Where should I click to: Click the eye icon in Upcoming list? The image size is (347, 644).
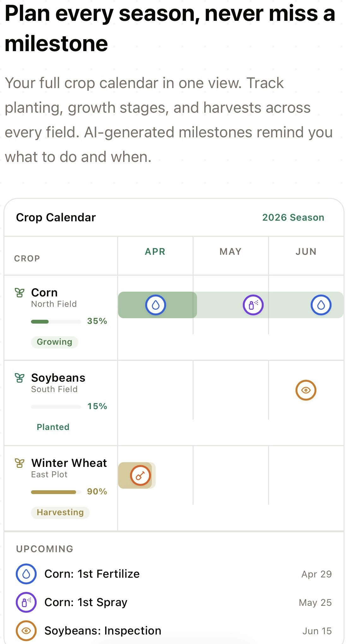coord(26,631)
